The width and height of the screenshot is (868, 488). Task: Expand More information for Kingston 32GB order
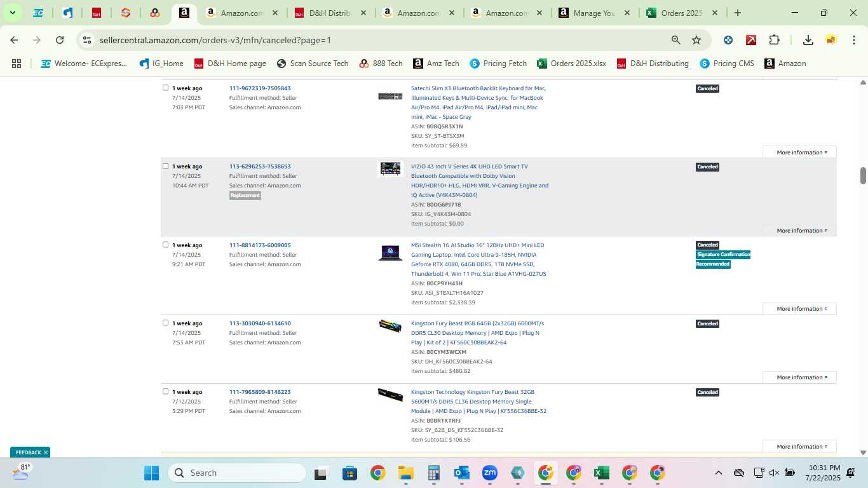pyautogui.click(x=799, y=447)
